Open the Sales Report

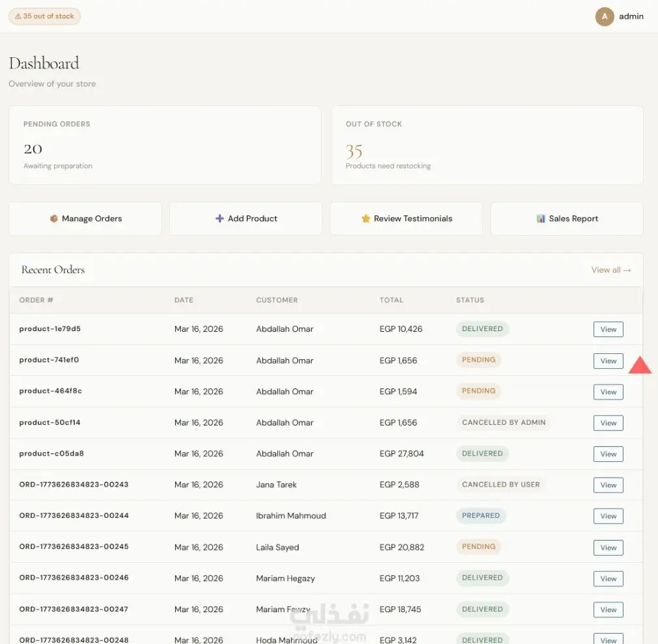pos(567,219)
